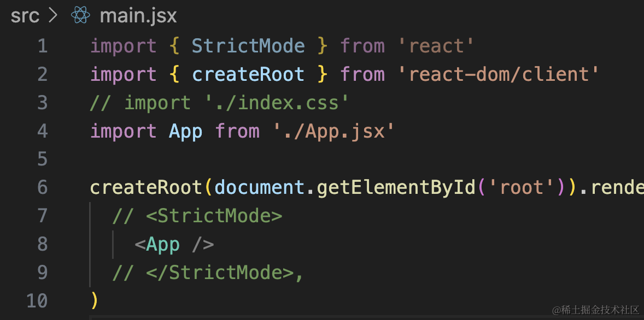The image size is (644, 320).
Task: Select line number 10 in gutter
Action: pyautogui.click(x=37, y=301)
